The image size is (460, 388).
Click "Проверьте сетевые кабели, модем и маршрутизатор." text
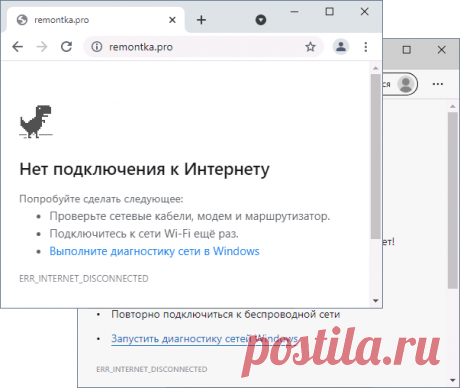pos(190,216)
